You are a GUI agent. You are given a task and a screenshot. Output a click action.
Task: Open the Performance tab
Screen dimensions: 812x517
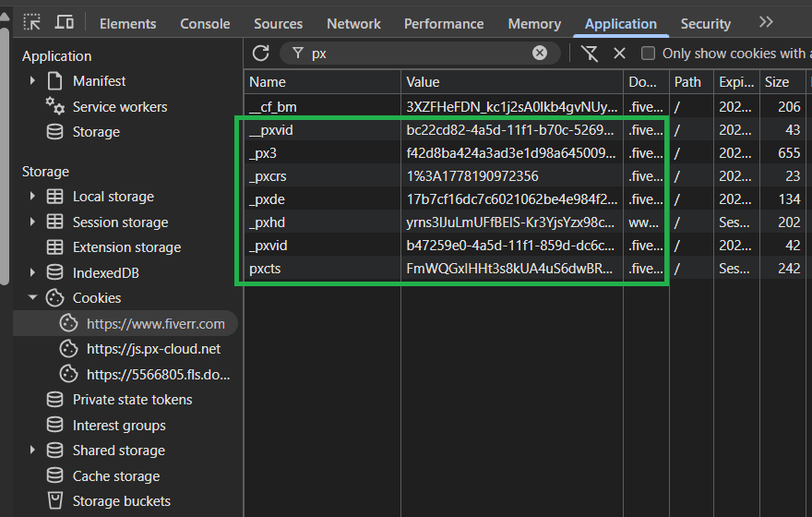tap(444, 24)
